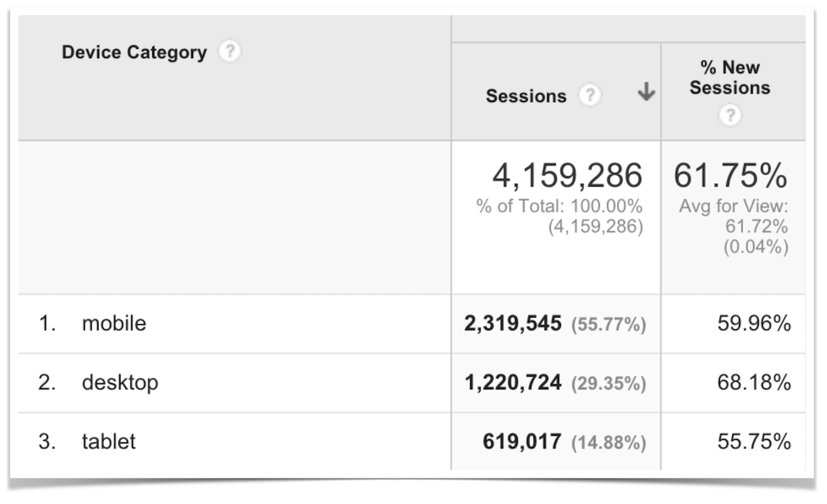Sort by the Sessions column header

tap(526, 96)
